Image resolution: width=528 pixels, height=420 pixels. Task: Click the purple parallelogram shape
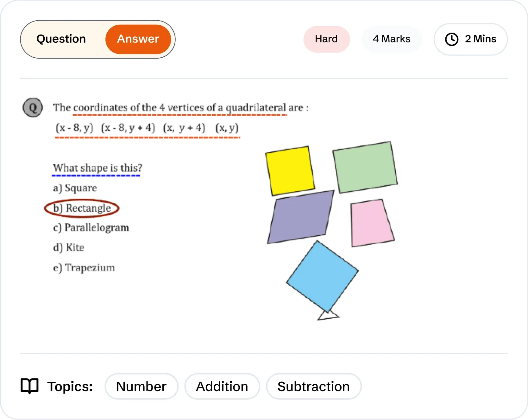[x=300, y=217]
